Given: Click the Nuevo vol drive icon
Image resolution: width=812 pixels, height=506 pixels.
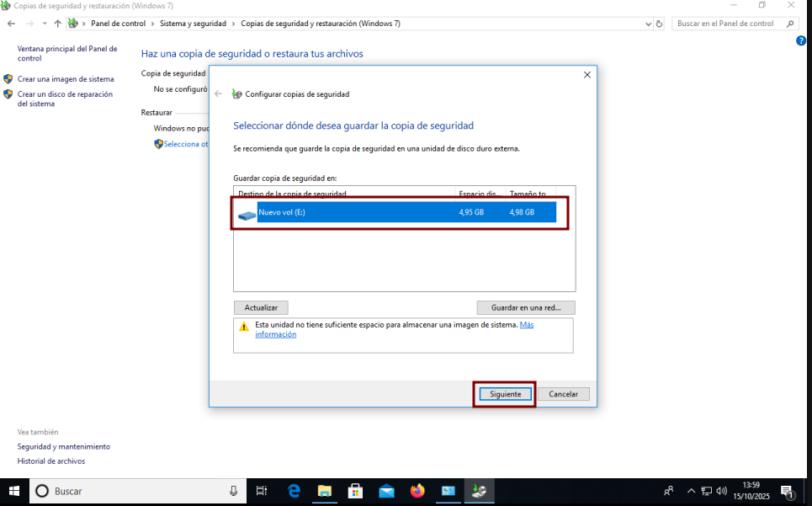Looking at the screenshot, I should coord(247,214).
